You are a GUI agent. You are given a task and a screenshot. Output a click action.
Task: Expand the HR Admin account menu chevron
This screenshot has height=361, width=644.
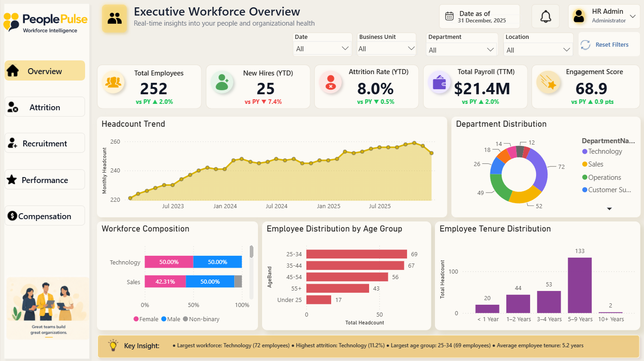633,16
